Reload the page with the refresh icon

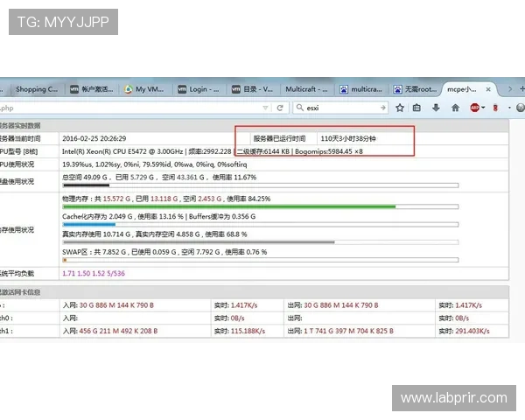coord(280,108)
